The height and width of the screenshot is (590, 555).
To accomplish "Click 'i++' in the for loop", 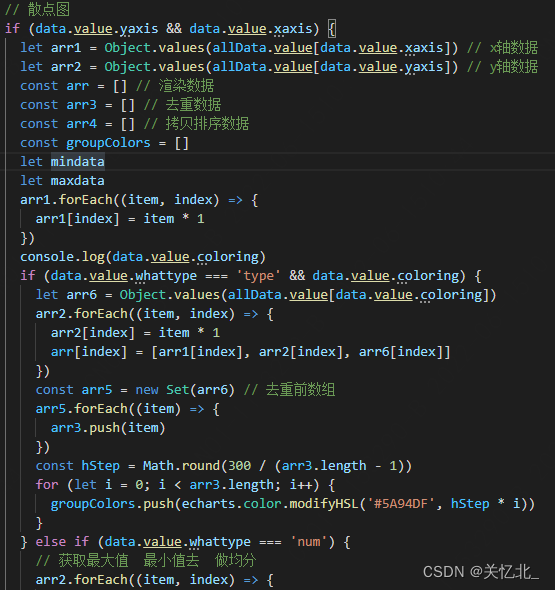I will [301, 485].
